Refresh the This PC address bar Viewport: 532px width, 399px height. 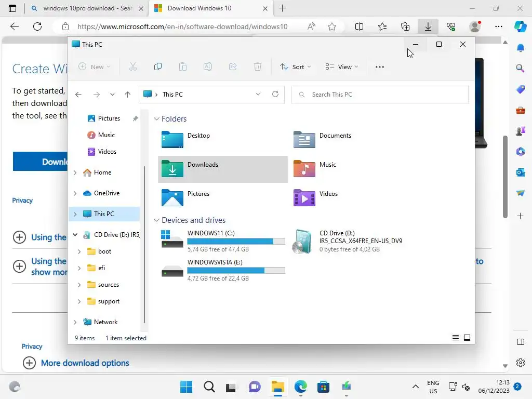coord(275,95)
